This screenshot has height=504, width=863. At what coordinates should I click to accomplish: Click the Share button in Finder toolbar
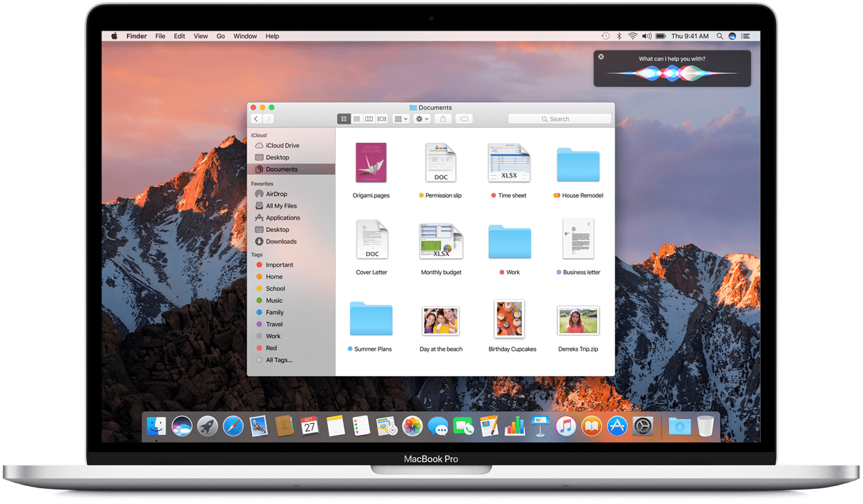pyautogui.click(x=443, y=119)
